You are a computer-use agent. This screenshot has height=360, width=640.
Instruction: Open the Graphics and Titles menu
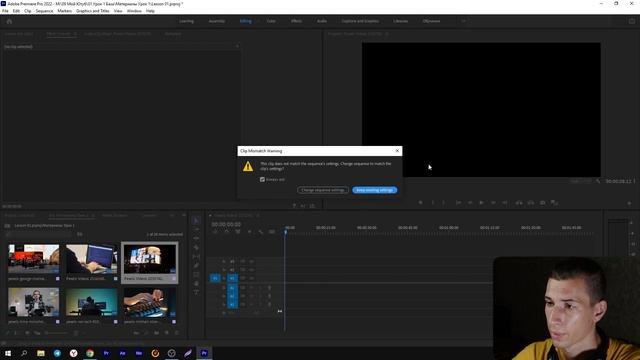(93, 11)
